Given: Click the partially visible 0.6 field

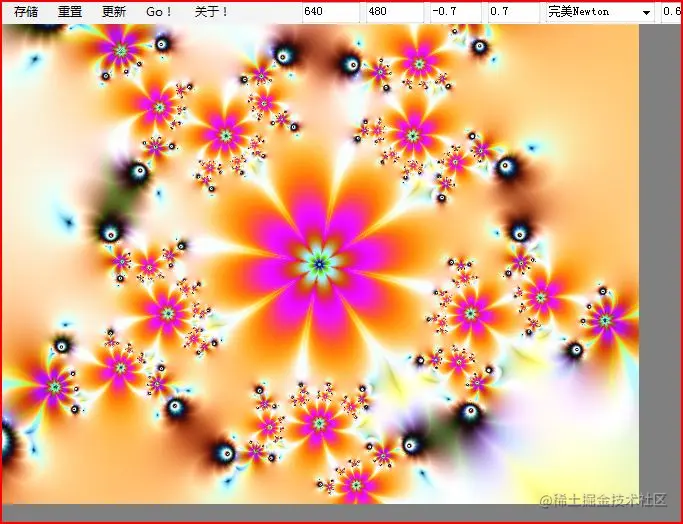Looking at the screenshot, I should (x=672, y=12).
